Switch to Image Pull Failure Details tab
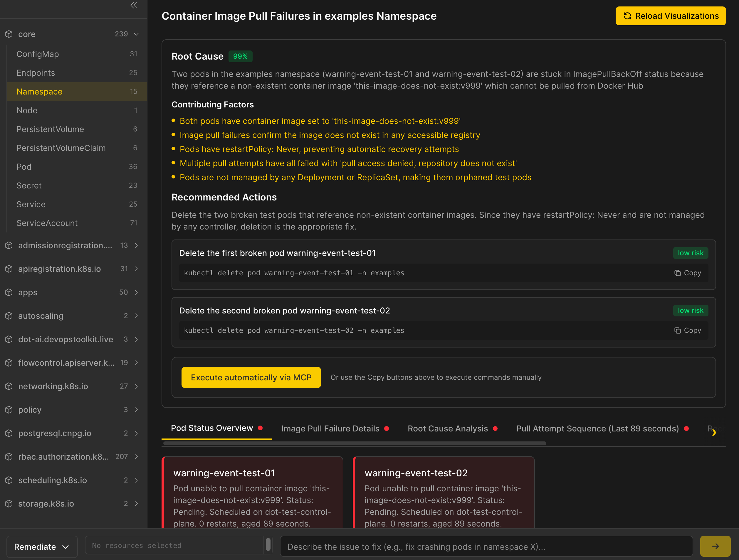Screen dimensions: 739x560 coord(330,429)
